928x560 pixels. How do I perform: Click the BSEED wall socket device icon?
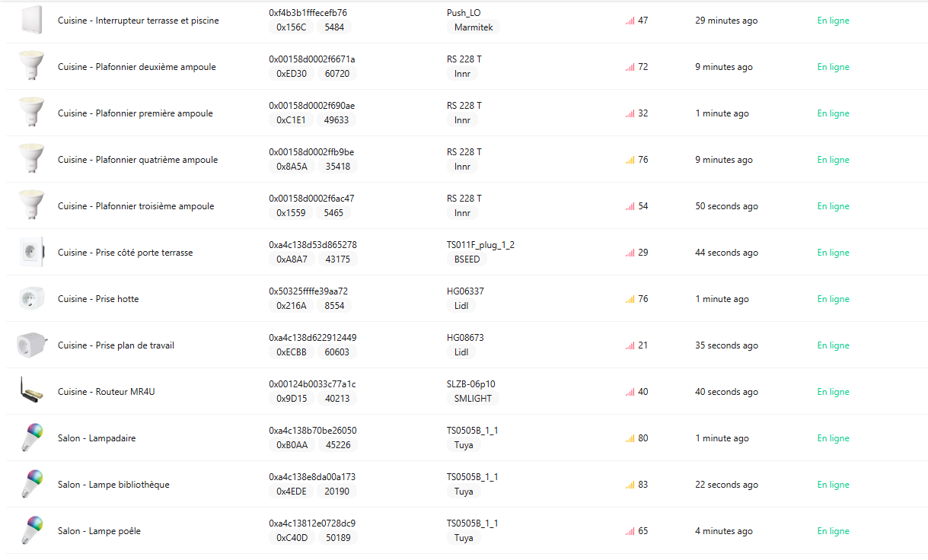32,253
